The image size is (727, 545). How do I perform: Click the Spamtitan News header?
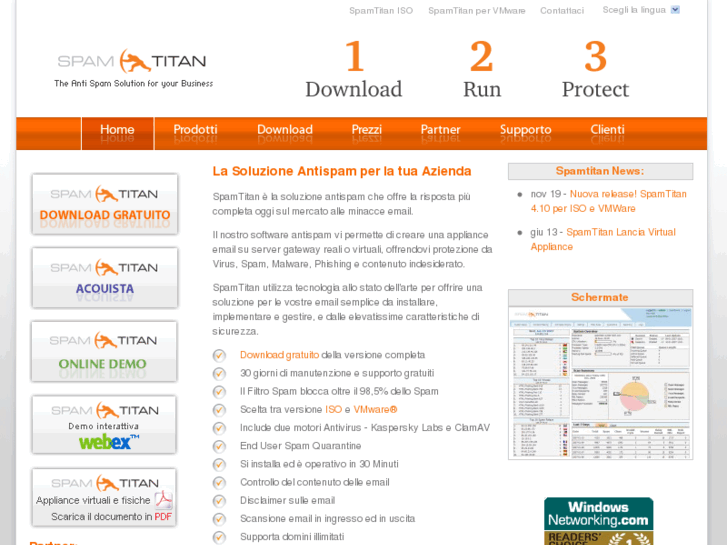[x=600, y=171]
